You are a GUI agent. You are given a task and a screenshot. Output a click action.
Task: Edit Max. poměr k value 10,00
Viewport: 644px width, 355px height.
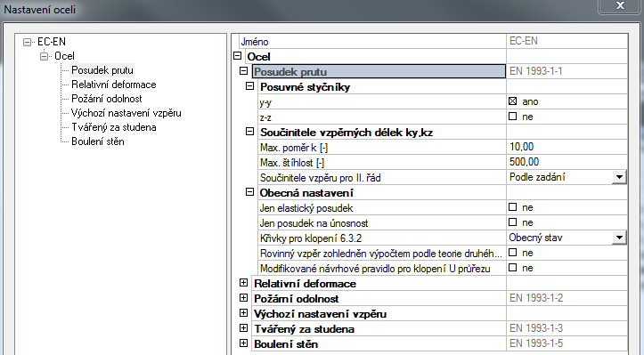point(567,147)
